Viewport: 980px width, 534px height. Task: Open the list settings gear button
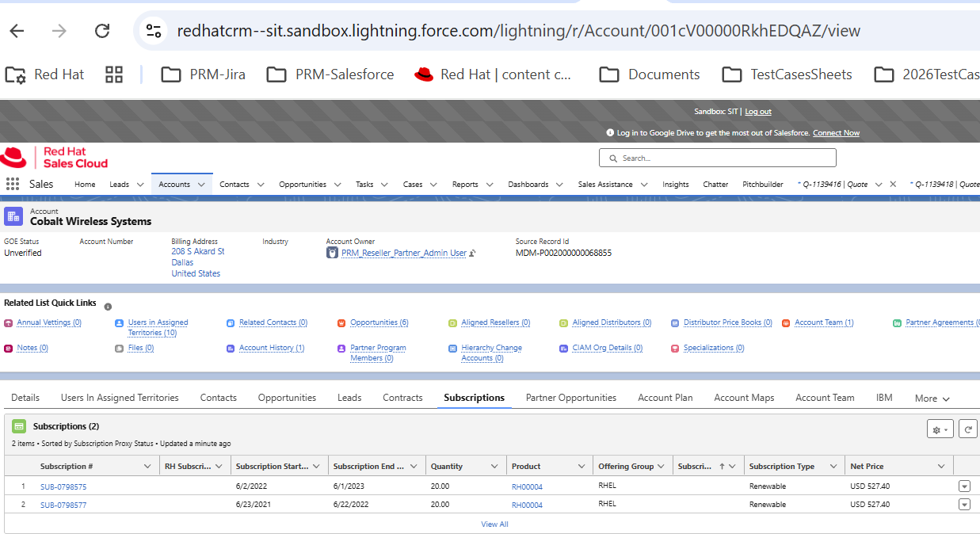pos(940,429)
